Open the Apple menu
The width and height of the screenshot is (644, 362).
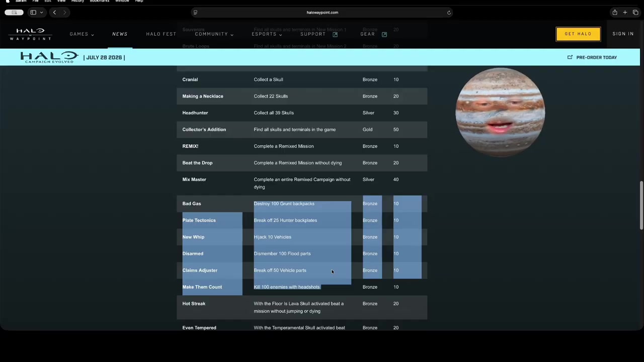click(8, 1)
